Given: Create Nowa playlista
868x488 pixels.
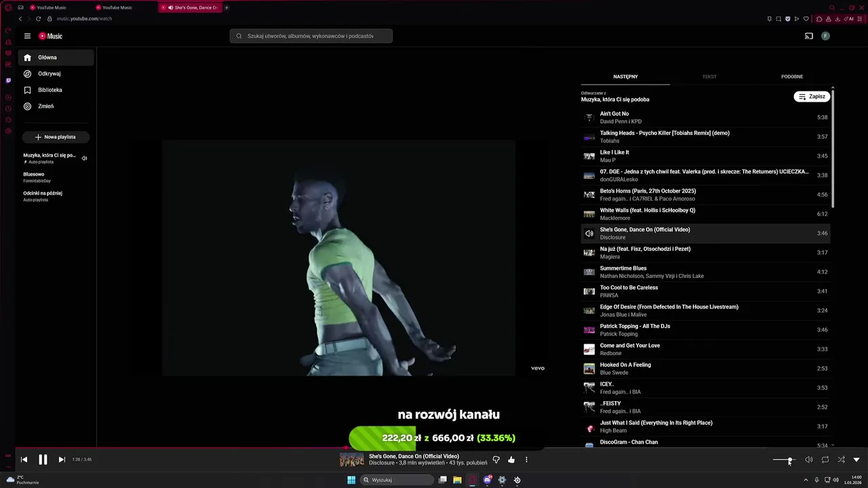Looking at the screenshot, I should (56, 137).
